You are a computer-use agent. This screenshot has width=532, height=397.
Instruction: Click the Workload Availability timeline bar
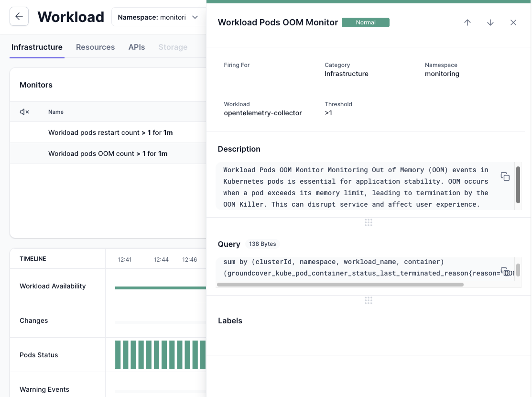(160, 288)
